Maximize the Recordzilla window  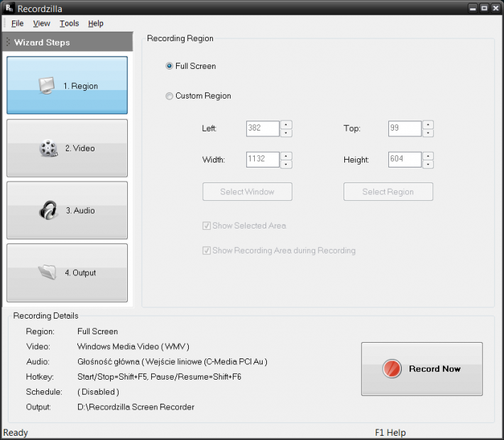click(x=484, y=9)
